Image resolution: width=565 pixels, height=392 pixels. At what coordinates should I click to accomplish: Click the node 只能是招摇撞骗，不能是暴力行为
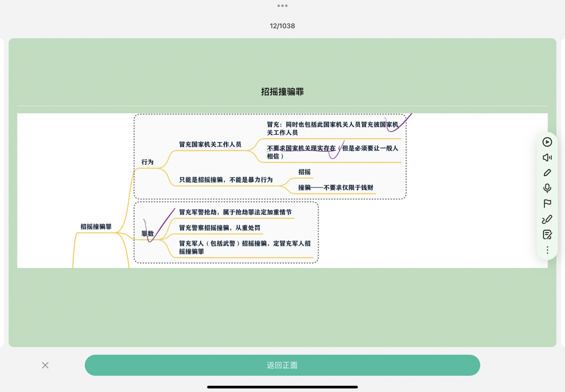226,180
